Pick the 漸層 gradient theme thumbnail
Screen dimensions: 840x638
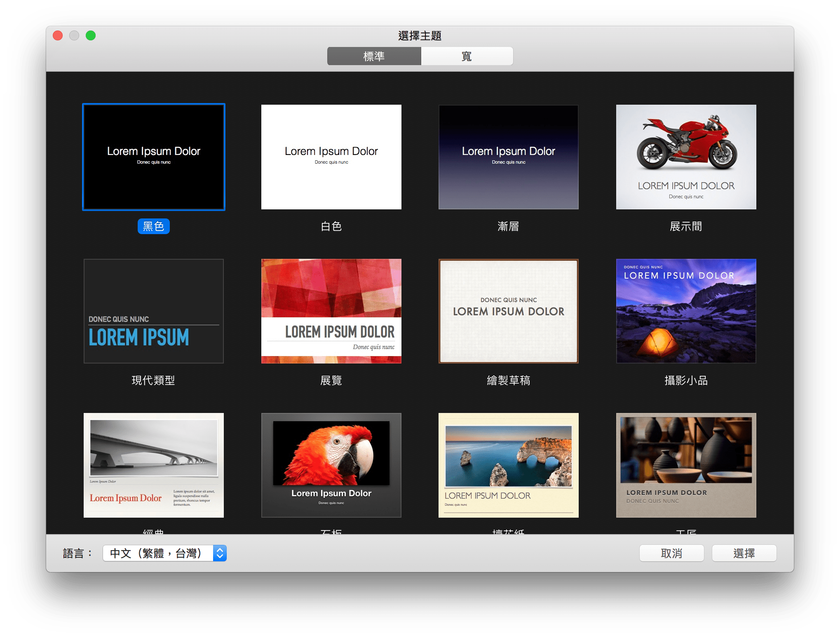click(x=508, y=157)
